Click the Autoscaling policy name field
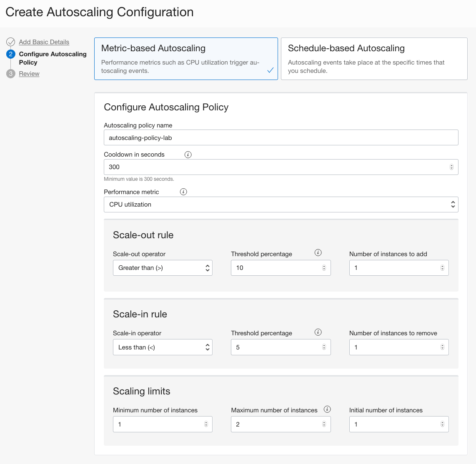Screen dimensions: 476x464 (x=281, y=137)
